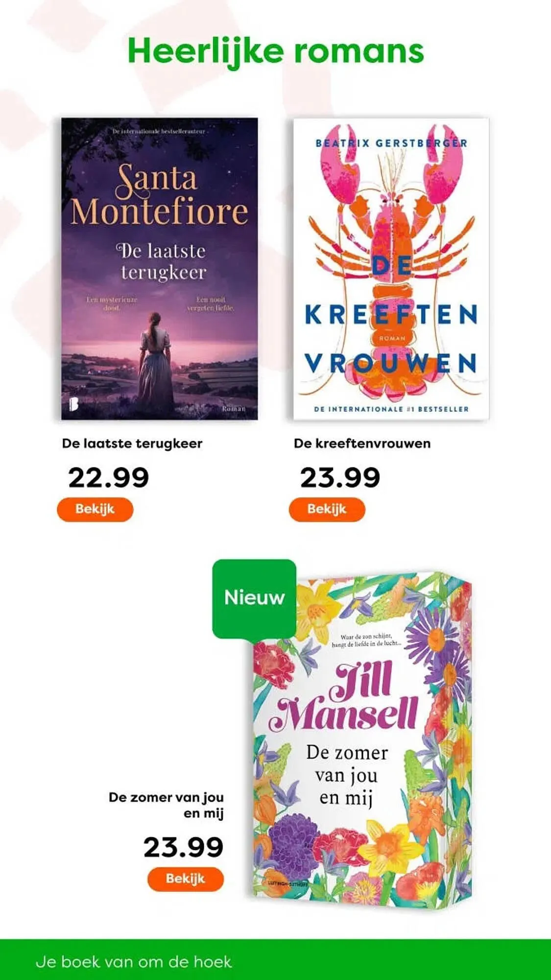Click Bekijk under De zomer van jou
The image size is (551, 980).
[x=186, y=879]
